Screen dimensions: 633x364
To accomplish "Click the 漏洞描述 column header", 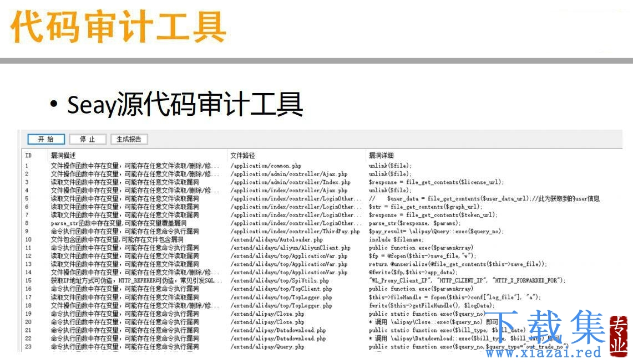I will pyautogui.click(x=63, y=156).
